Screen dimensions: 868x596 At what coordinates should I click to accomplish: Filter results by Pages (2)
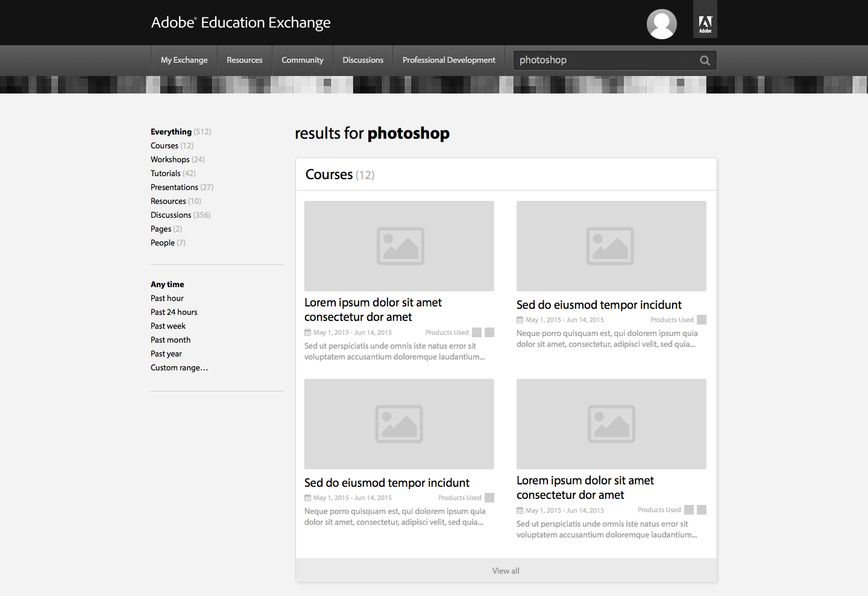[166, 229]
